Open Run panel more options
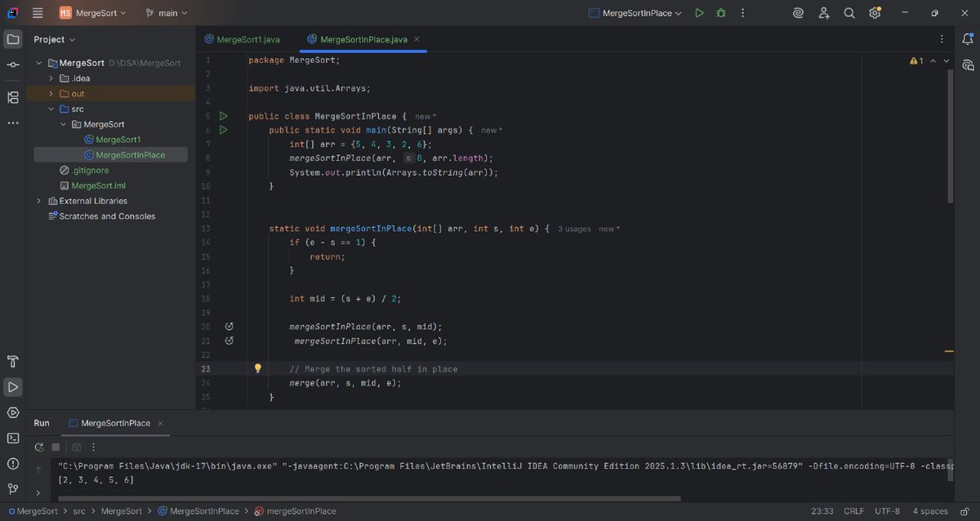The image size is (980, 521). point(94,447)
